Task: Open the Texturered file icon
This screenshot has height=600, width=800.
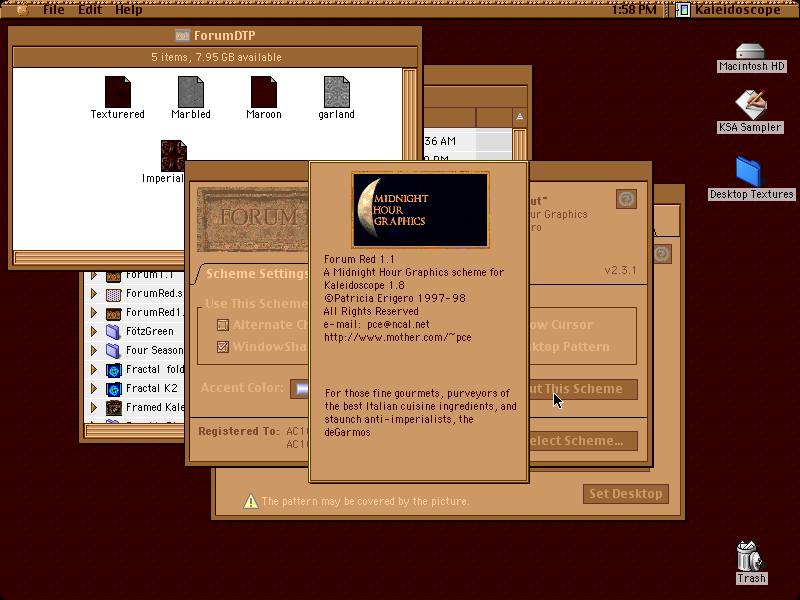Action: pos(118,92)
